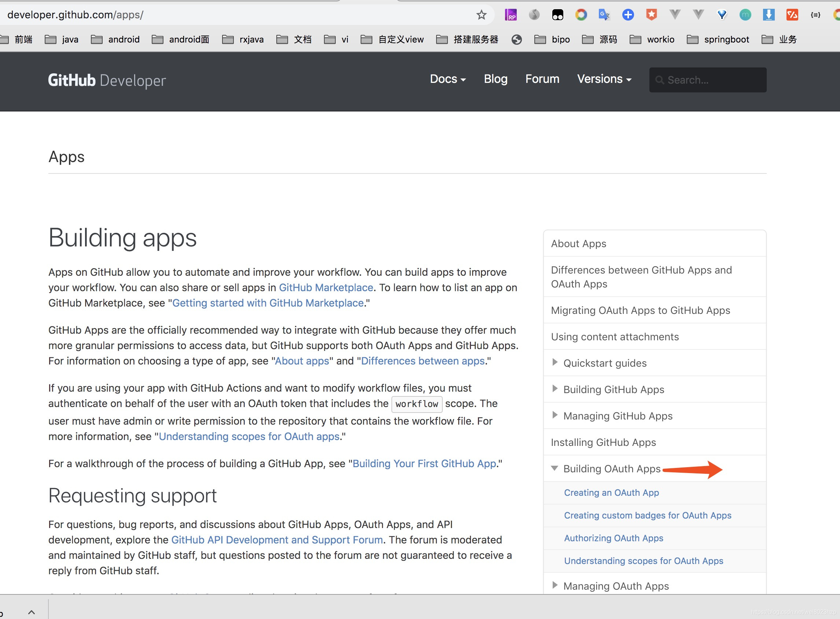Open the 业务 bookmark folder
This screenshot has height=619, width=840.
click(x=779, y=39)
